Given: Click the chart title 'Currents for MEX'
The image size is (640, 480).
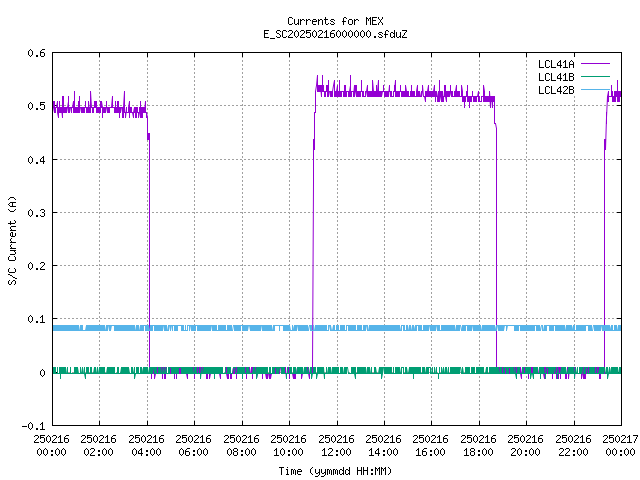Looking at the screenshot, I should pyautogui.click(x=335, y=21).
